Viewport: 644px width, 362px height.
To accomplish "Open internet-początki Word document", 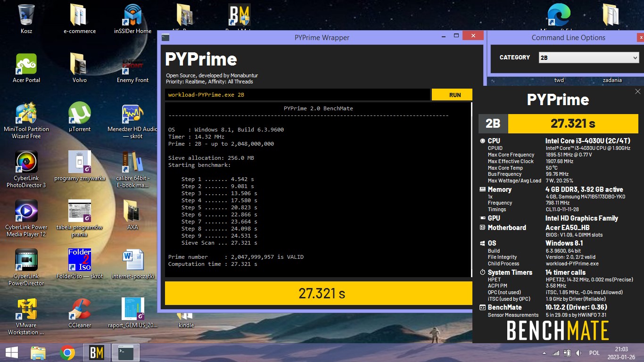I will pos(133,264).
